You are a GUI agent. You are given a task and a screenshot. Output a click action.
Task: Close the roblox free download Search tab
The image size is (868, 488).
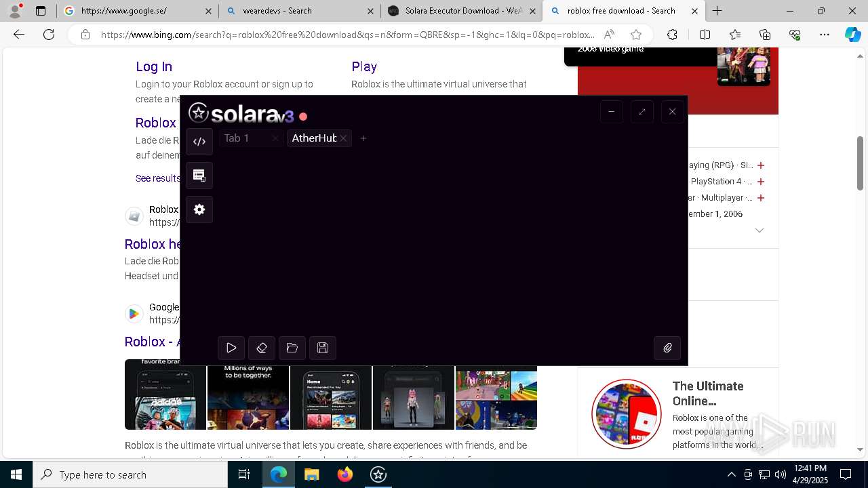pyautogui.click(x=694, y=11)
